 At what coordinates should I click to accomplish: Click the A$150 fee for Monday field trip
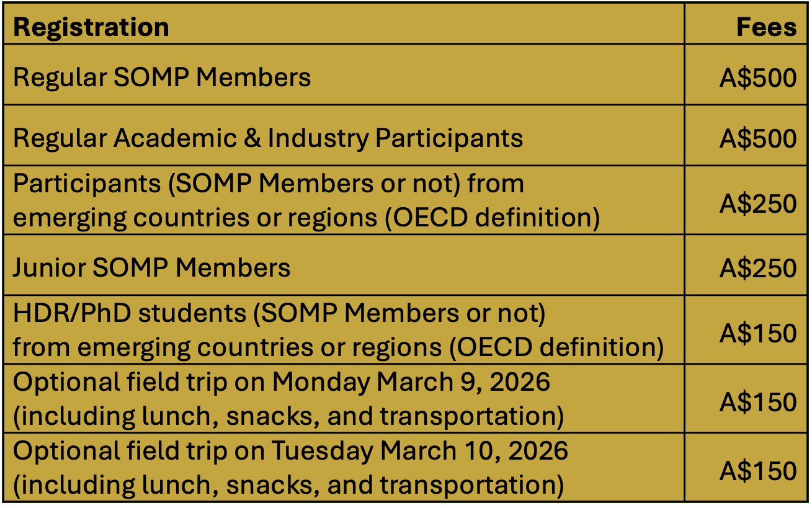click(x=758, y=402)
